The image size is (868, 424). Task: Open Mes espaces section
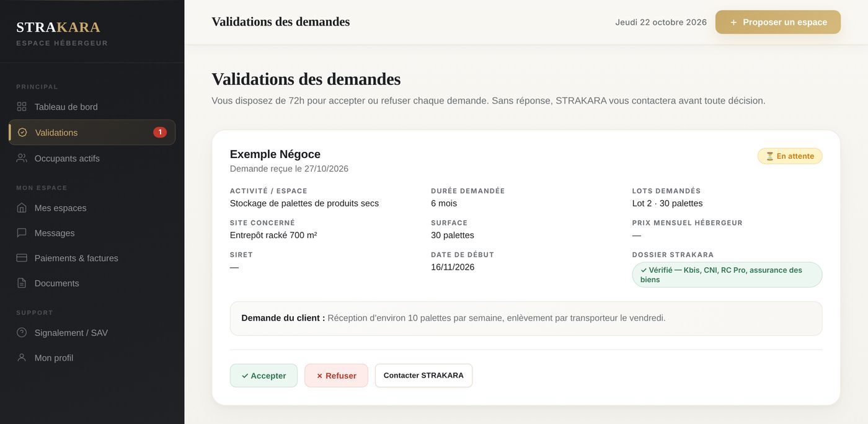pyautogui.click(x=92, y=208)
